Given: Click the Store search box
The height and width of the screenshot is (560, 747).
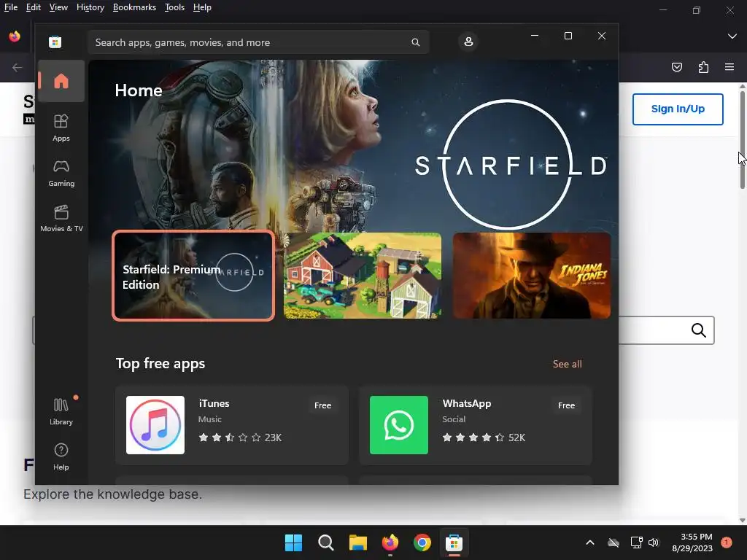Looking at the screenshot, I should tap(258, 42).
